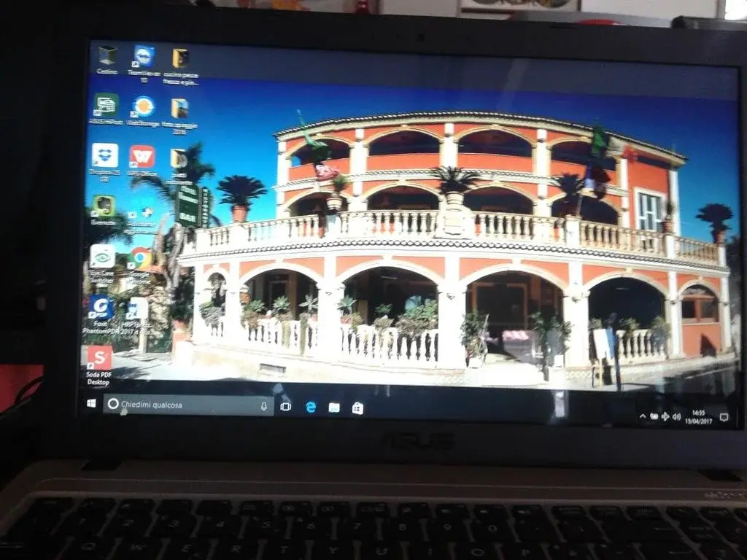Open the Windows Start menu
The height and width of the screenshot is (560, 747).
(91, 403)
